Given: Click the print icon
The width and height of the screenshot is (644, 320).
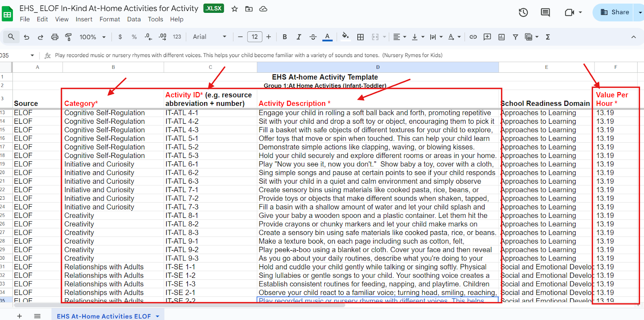Looking at the screenshot, I should point(55,37).
